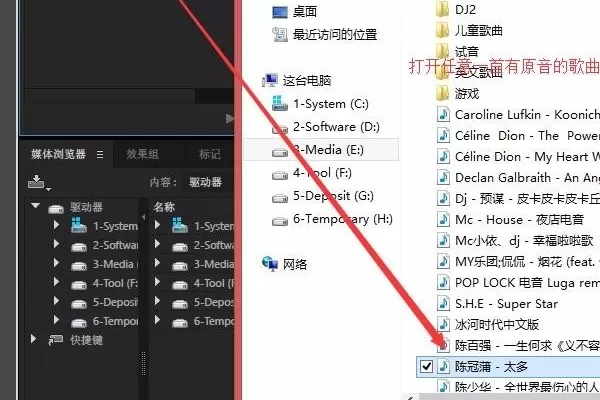This screenshot has height=400, width=600.
Task: Open the 儿童歌曲 folder
Action: [469, 31]
